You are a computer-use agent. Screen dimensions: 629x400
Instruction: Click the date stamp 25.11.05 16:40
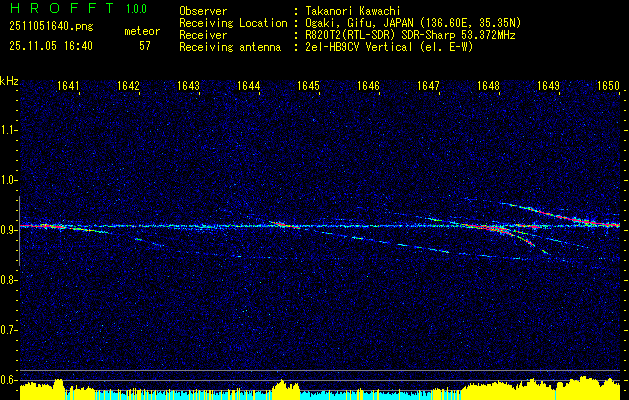click(51, 46)
